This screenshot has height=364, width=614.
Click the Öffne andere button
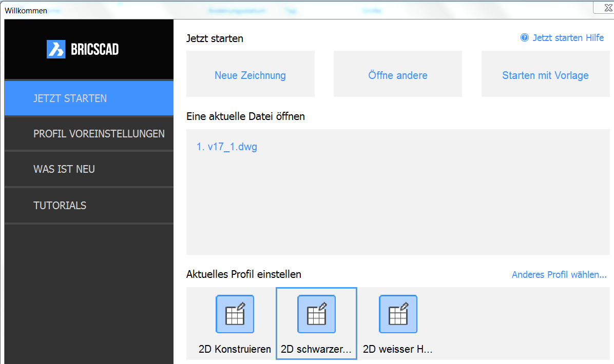pyautogui.click(x=398, y=74)
